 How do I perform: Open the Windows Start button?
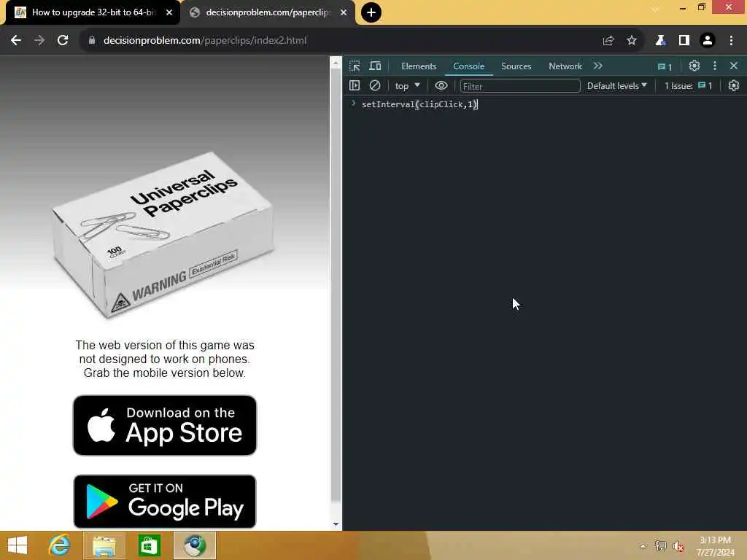point(18,545)
